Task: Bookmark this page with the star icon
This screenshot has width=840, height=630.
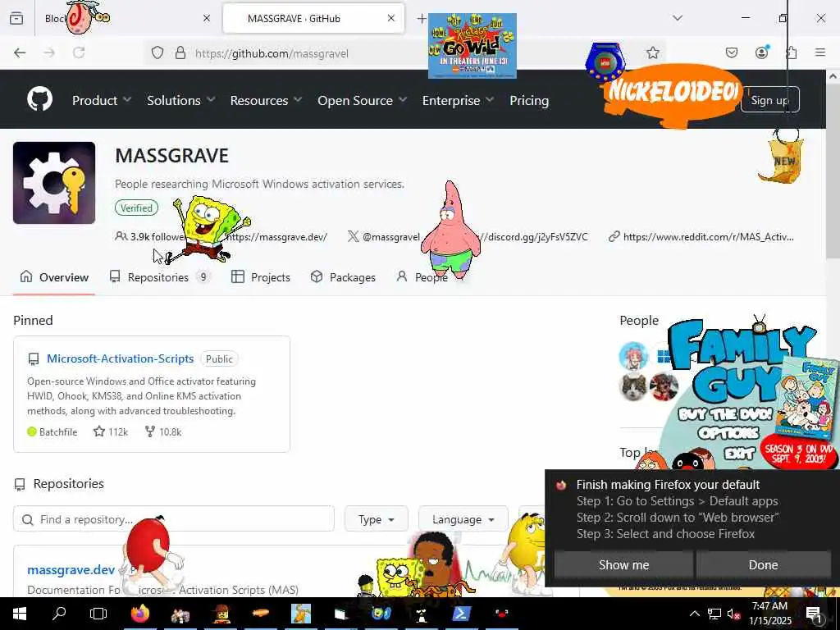Action: [652, 52]
